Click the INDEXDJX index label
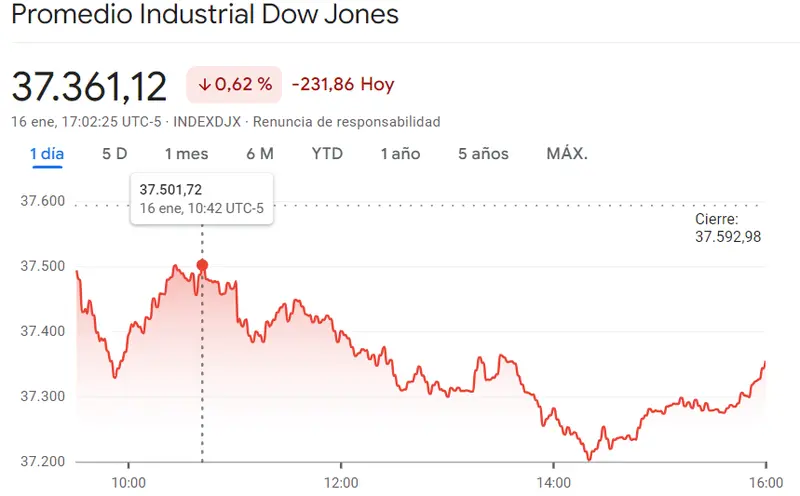Screen dimensions: 800x496 [208, 122]
